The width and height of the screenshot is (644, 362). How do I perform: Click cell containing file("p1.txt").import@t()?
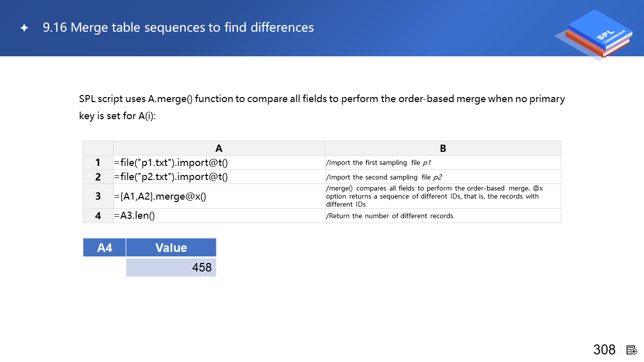click(x=171, y=163)
